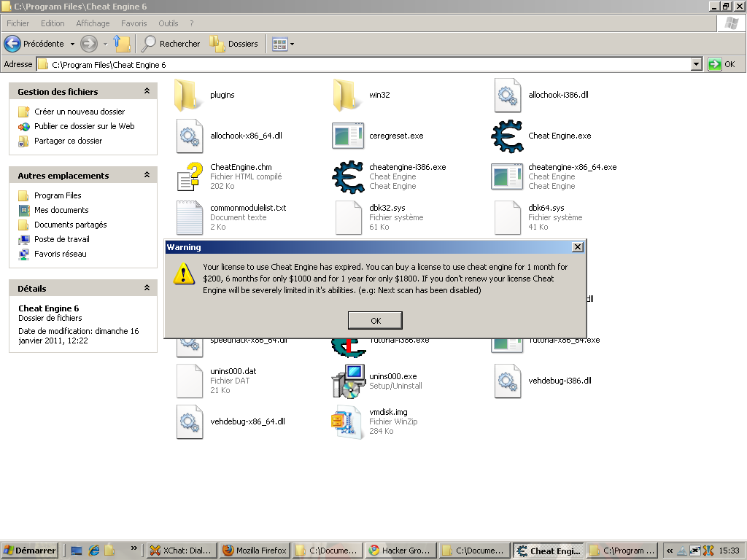
Task: Click Internet Explorer quick launch icon
Action: 94,551
